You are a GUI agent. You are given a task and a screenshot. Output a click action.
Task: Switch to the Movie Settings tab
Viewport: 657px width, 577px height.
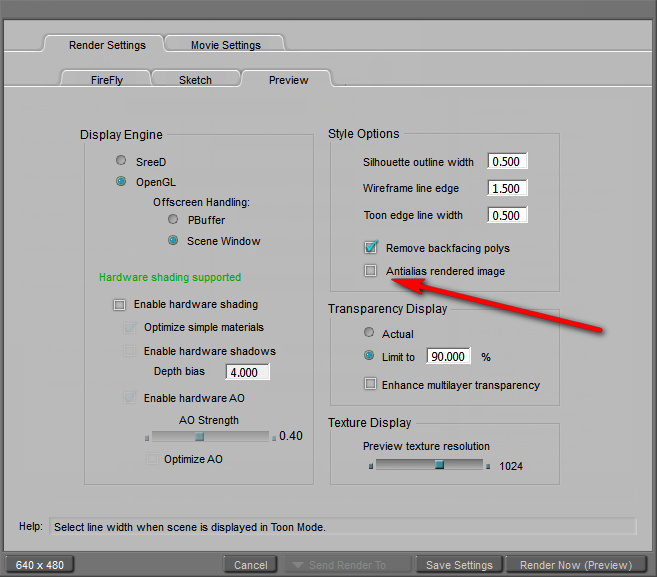(225, 45)
